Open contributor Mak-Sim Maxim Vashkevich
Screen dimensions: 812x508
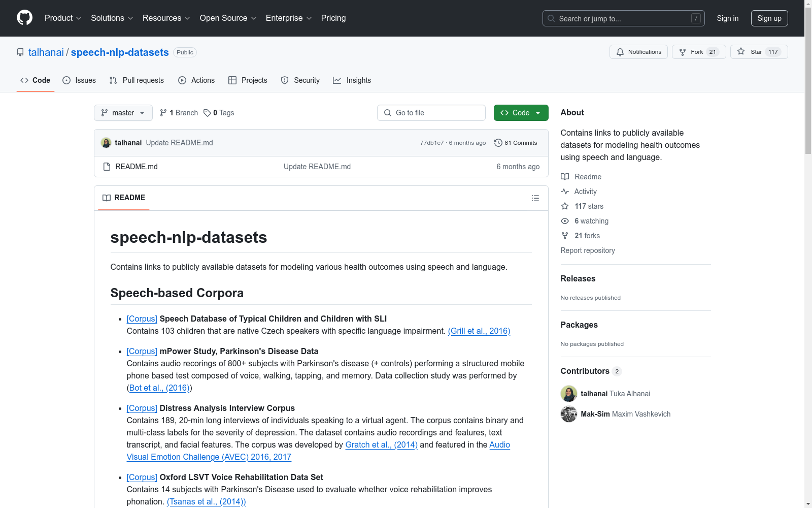pyautogui.click(x=626, y=414)
